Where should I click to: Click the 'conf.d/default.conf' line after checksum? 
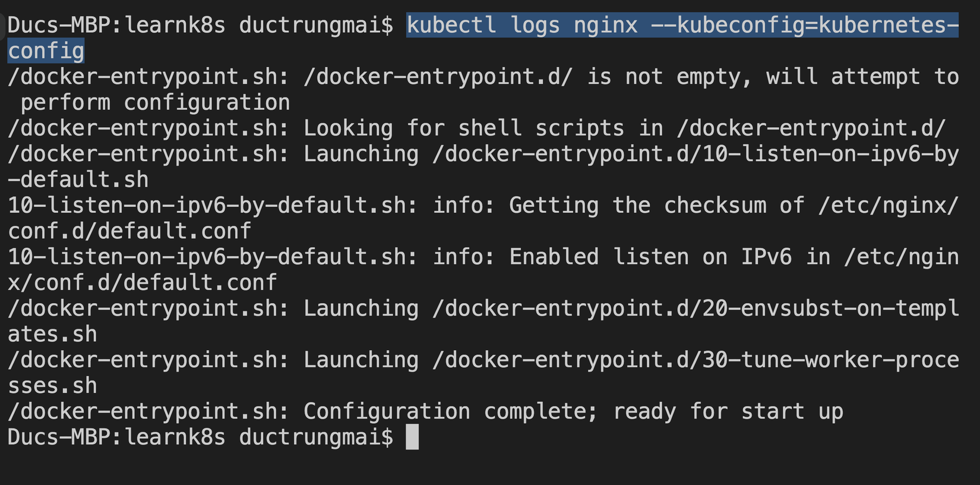point(129,231)
